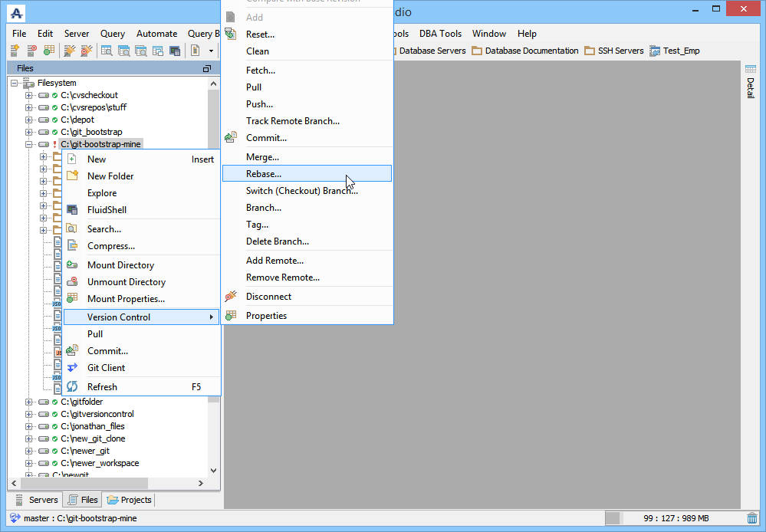Screen dimensions: 766x532
Task: Choose Reset... in the Version Control submenu
Action: 307,34
